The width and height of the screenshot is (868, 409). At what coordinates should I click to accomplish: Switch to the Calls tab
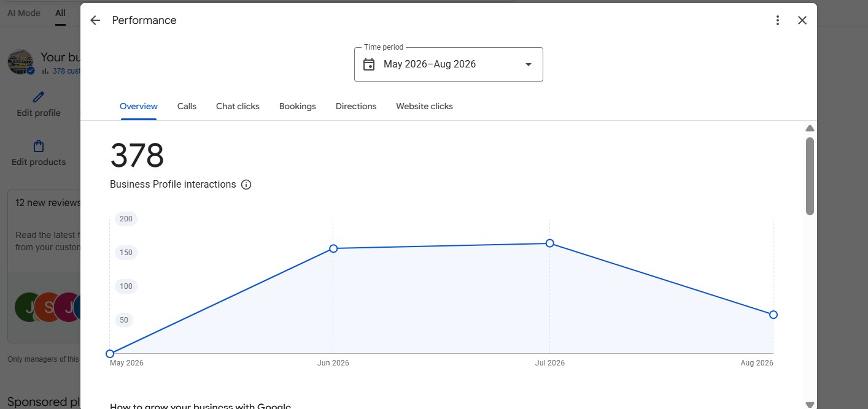(x=187, y=106)
